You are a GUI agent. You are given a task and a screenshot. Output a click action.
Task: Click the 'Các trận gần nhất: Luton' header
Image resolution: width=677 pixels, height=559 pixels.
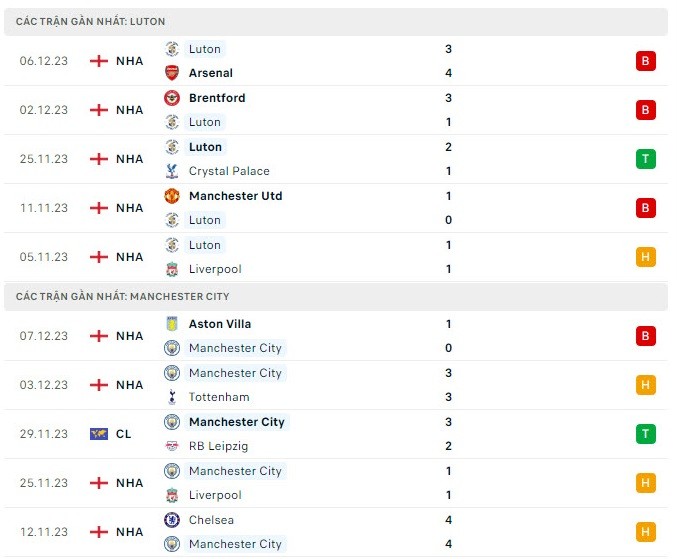point(91,21)
